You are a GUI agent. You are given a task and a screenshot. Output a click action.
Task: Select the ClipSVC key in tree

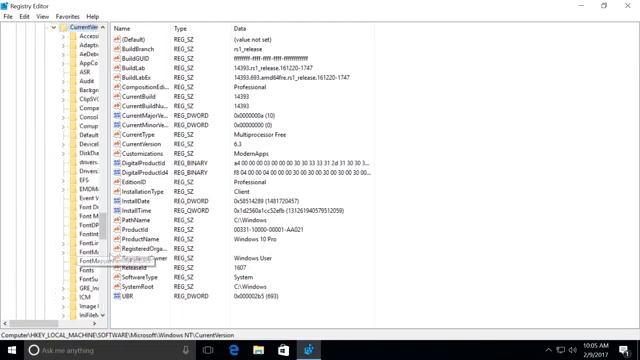[89, 99]
